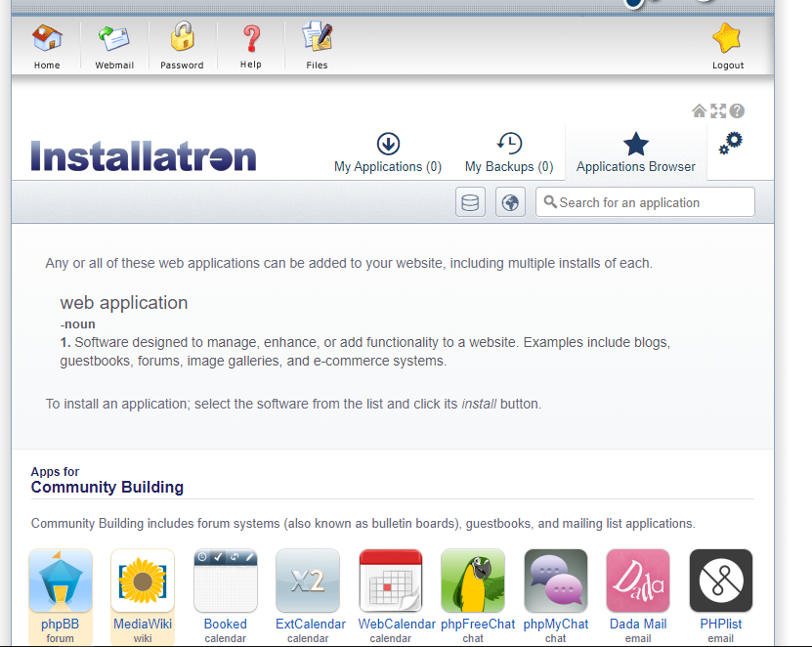Open the My Applications (0) tab
812x647 pixels.
pyautogui.click(x=388, y=152)
